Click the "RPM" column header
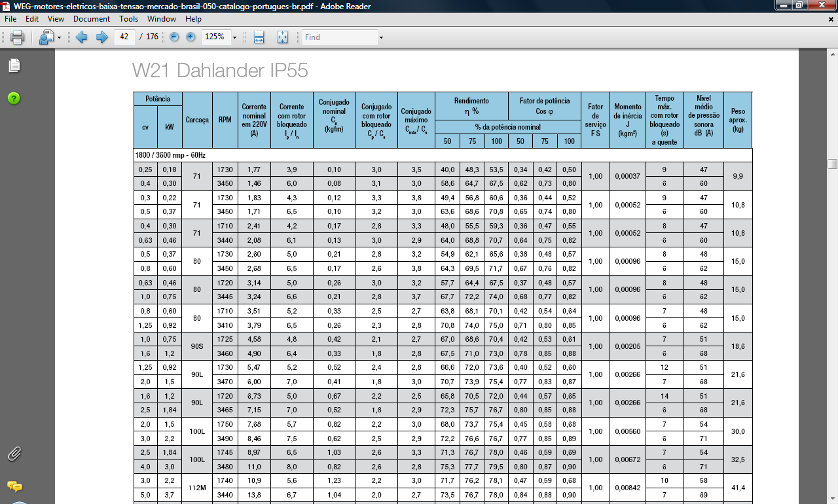The image size is (838, 504). pyautogui.click(x=225, y=120)
